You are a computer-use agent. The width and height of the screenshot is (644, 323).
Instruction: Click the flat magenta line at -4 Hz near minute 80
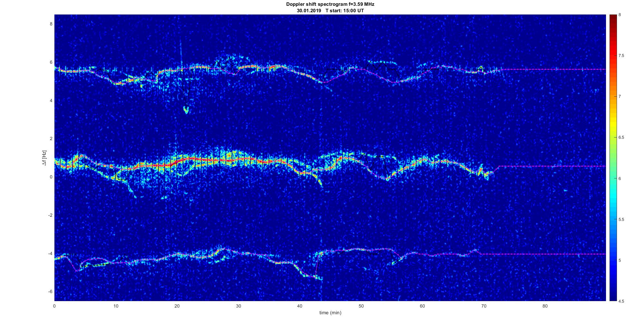tap(545, 254)
